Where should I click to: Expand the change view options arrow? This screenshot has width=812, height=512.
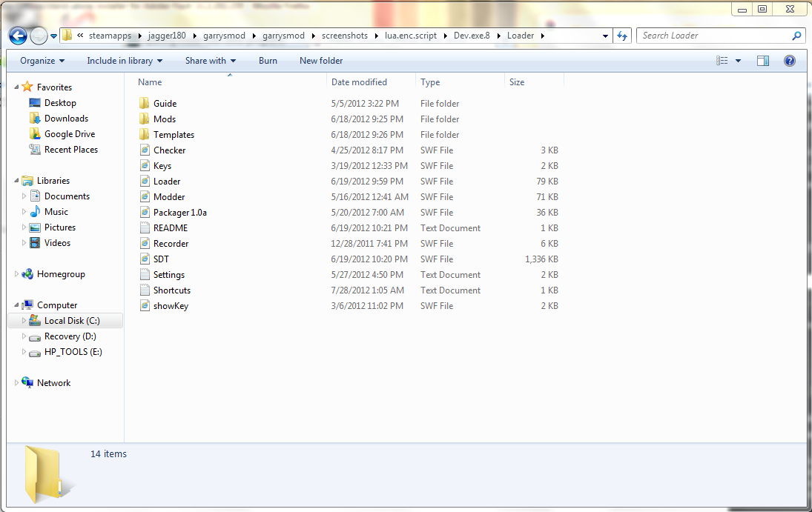(x=739, y=61)
